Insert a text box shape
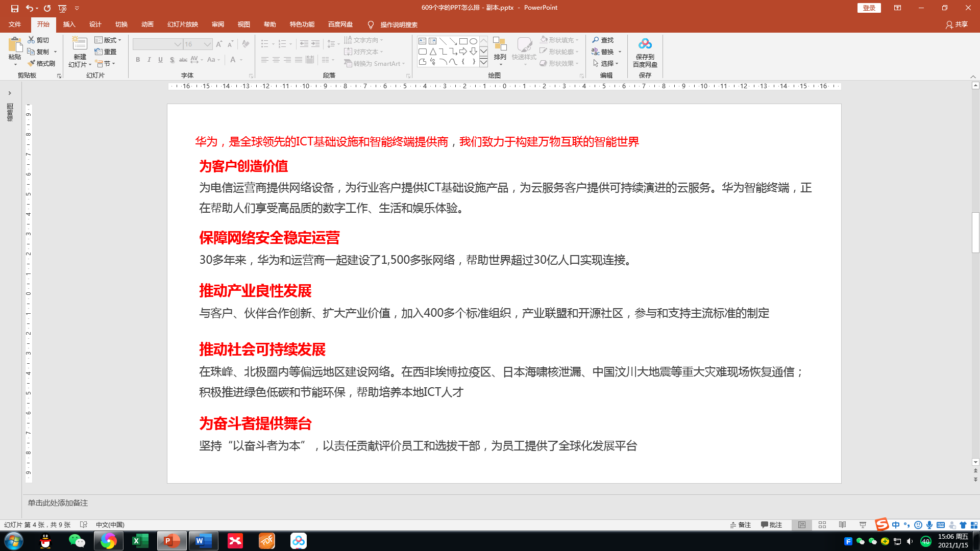980x551 pixels. (x=422, y=41)
